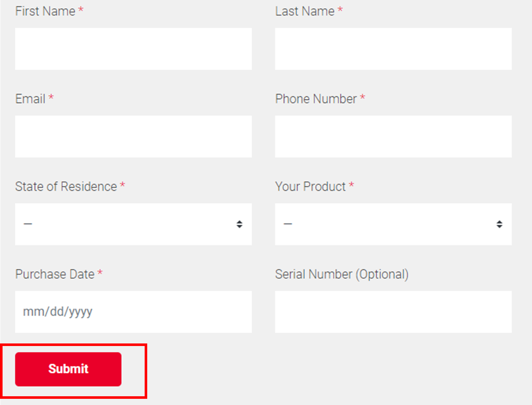Click the red asterisk beside First Name
Viewport: 532px width, 405px height.
pyautogui.click(x=81, y=10)
